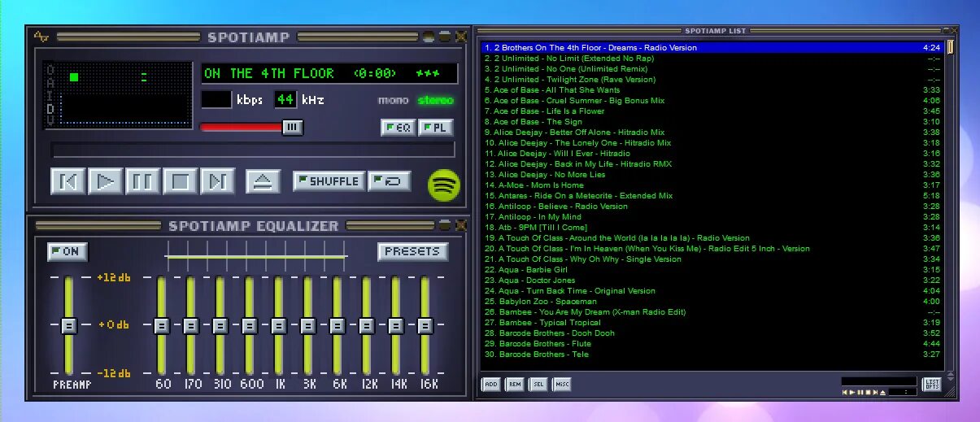
Task: Click the mini previous button in playlist footer
Action: [x=845, y=392]
